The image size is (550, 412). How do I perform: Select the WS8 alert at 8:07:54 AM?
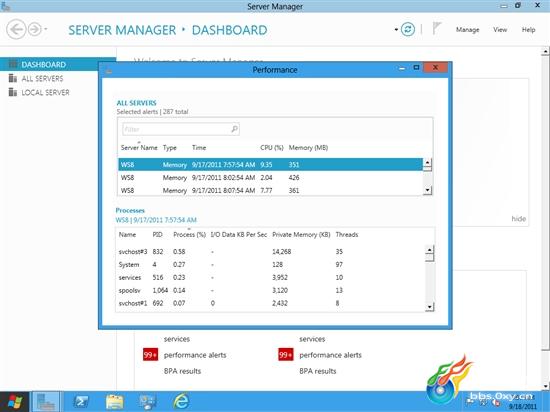click(x=270, y=190)
